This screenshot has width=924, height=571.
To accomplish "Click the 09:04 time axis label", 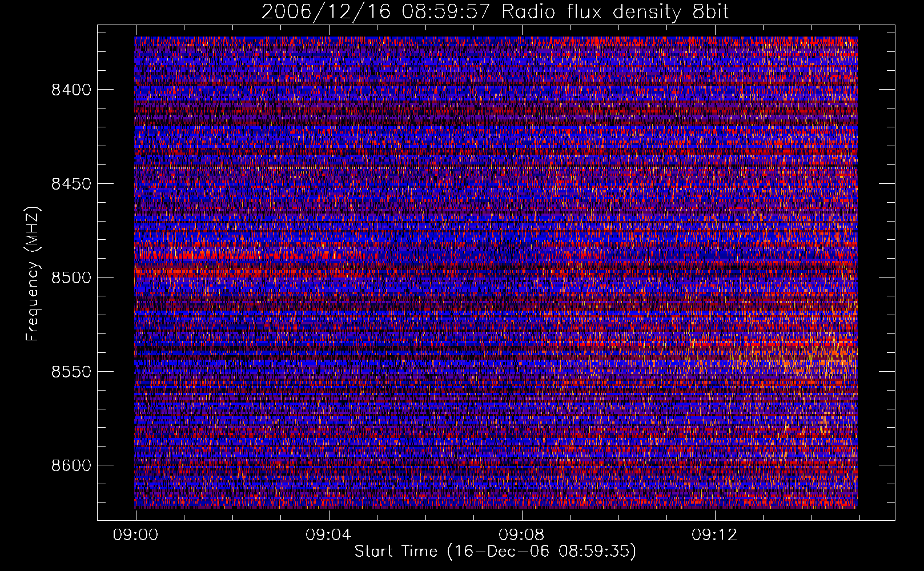I will (x=328, y=535).
